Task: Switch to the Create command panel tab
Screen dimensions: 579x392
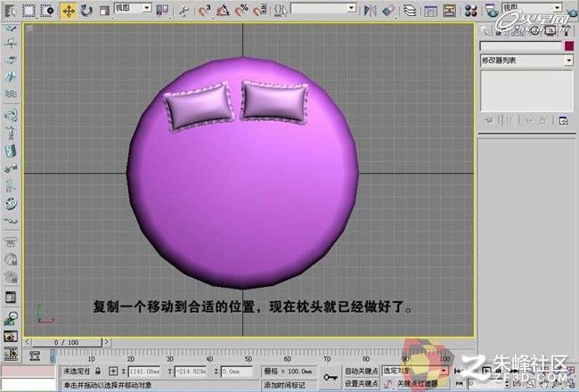Action: [x=486, y=31]
